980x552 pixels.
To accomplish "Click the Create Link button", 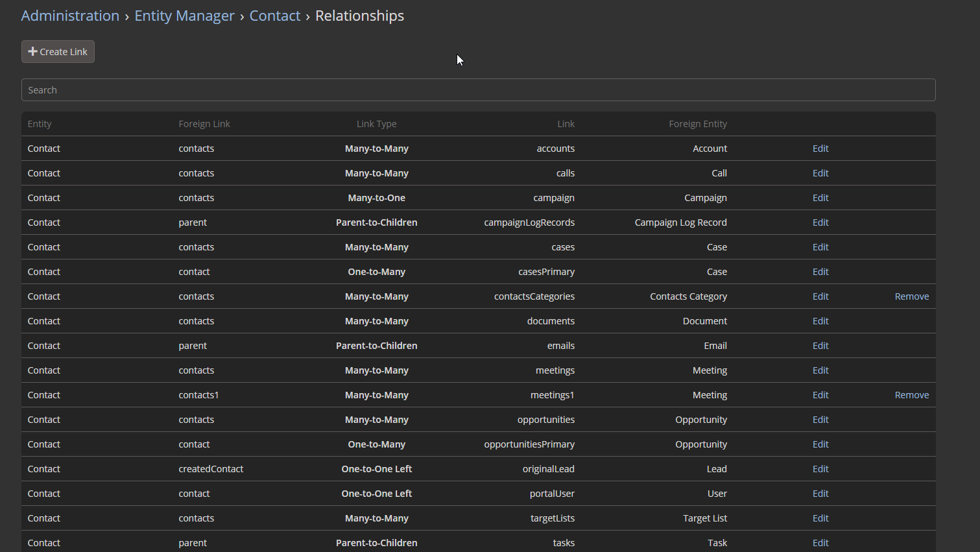I will tap(58, 52).
